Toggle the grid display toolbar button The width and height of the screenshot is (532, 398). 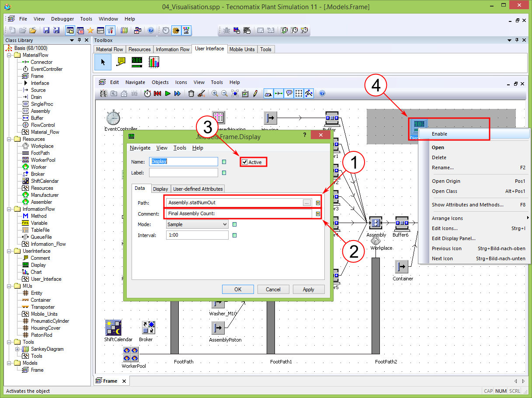[x=299, y=93]
